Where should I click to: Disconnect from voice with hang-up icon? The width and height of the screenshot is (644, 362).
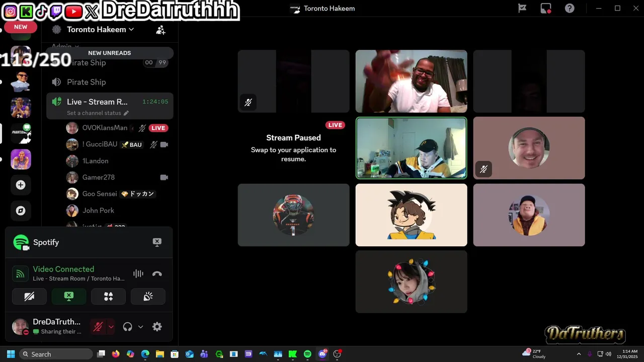157,274
